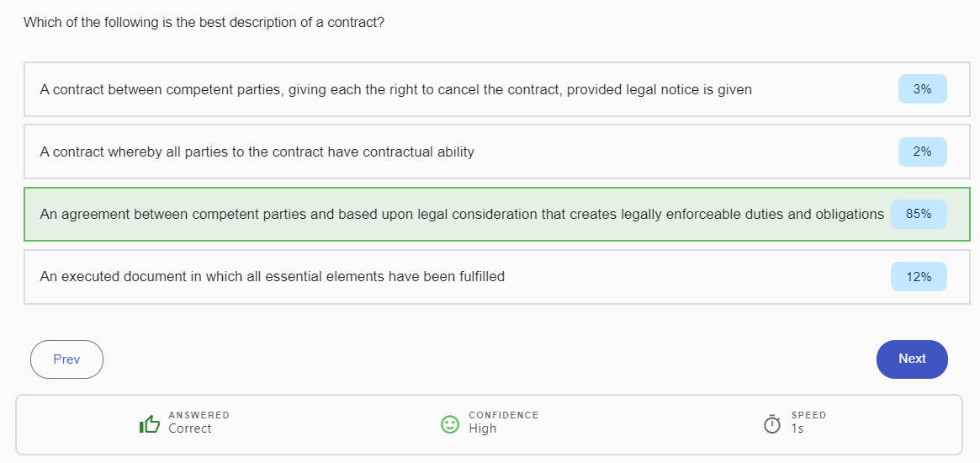Click the smiley face Confidence icon
The image size is (980, 463).
(450, 425)
